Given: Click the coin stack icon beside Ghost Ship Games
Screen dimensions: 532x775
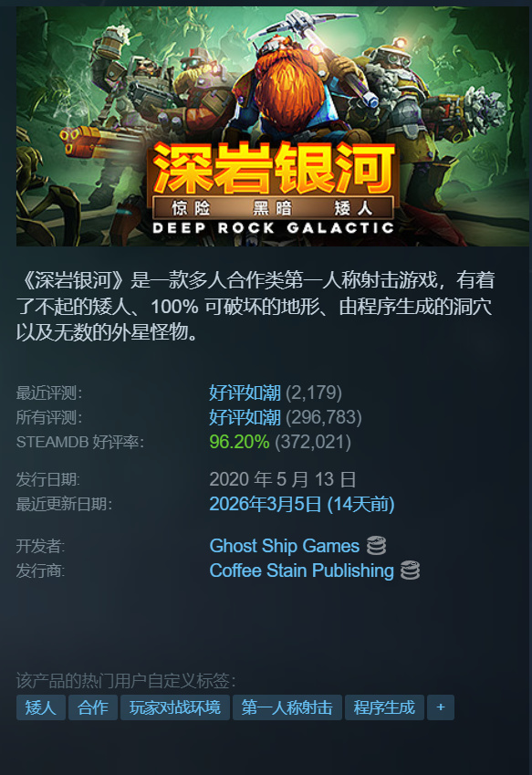Looking at the screenshot, I should pyautogui.click(x=376, y=546).
